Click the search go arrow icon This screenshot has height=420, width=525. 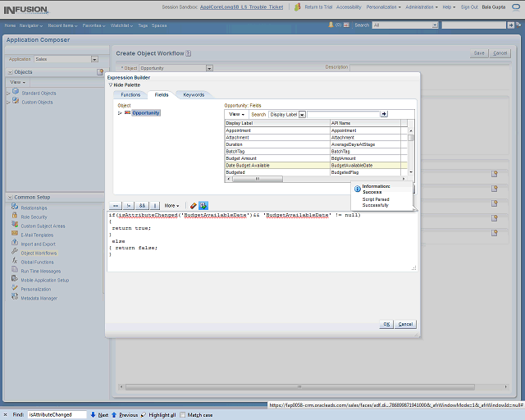tap(384, 114)
